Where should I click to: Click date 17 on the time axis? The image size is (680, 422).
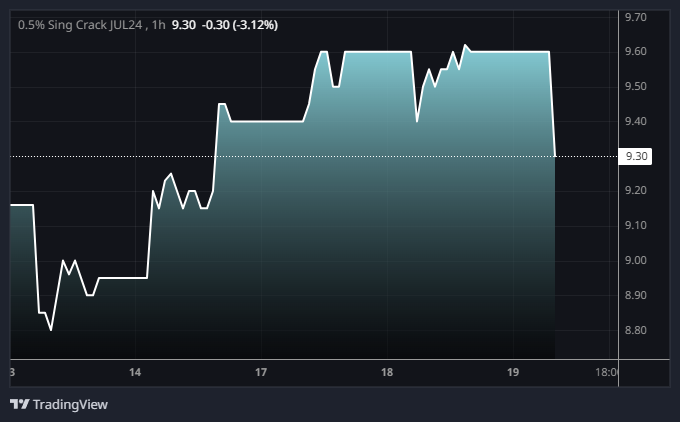(261, 373)
